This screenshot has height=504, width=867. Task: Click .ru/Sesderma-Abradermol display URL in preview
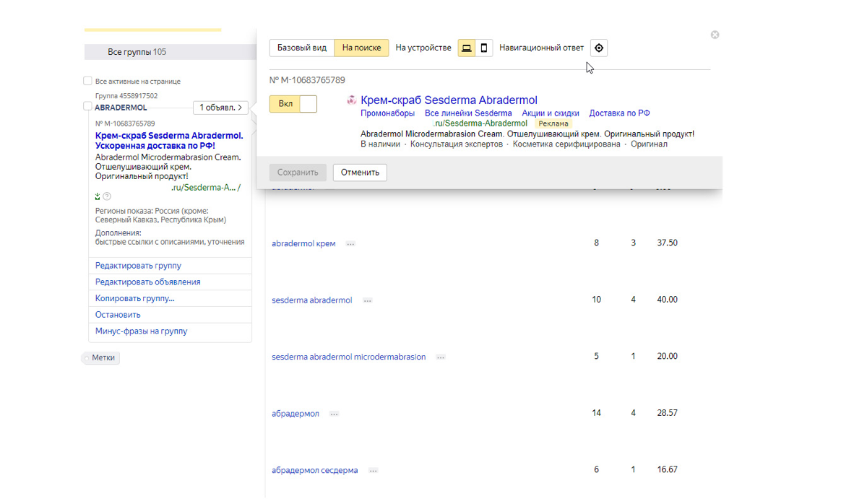[x=480, y=123]
